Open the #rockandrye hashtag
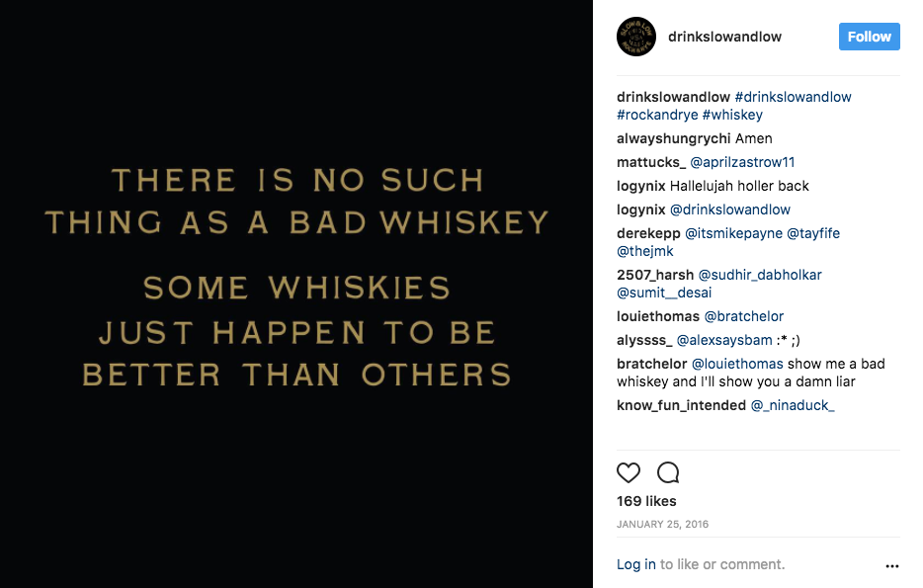 pyautogui.click(x=657, y=115)
